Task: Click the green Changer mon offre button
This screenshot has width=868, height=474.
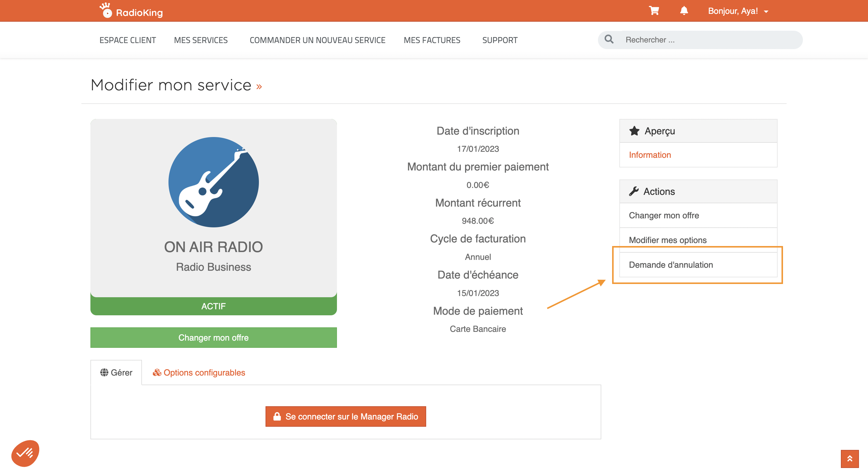Action: coord(214,337)
